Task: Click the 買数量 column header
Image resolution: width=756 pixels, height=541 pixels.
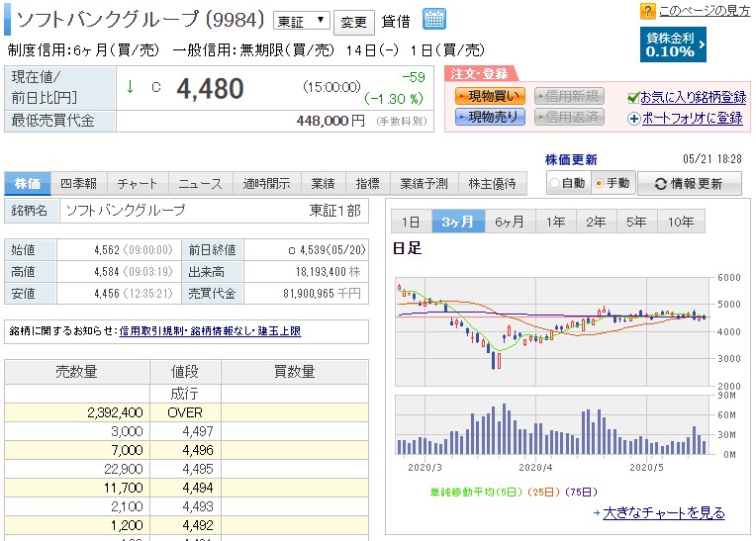Action: tap(295, 372)
